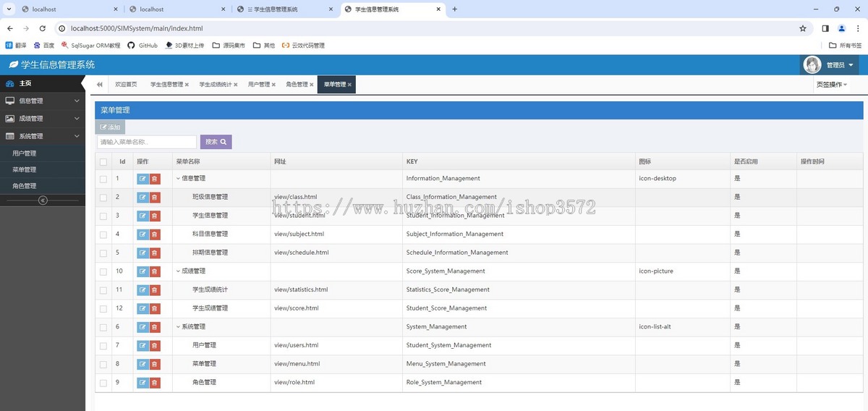Delete the 系统管理 table row
This screenshot has width=868, height=411.
(x=155, y=327)
